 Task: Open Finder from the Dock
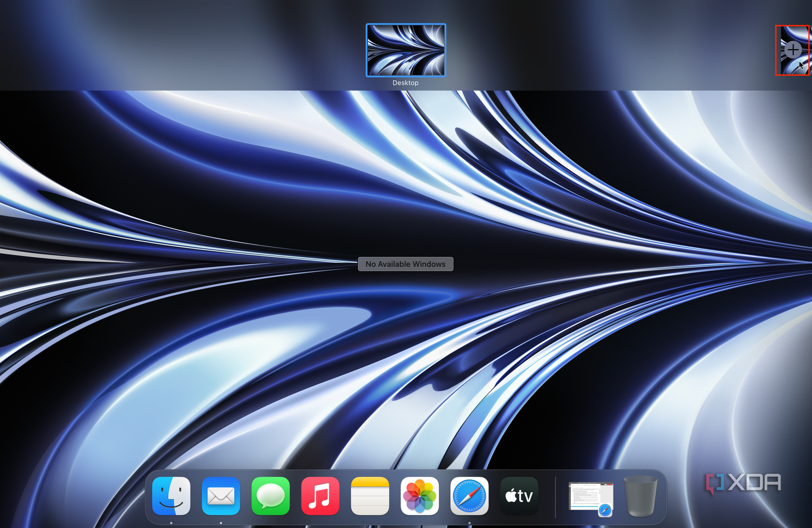click(x=171, y=496)
